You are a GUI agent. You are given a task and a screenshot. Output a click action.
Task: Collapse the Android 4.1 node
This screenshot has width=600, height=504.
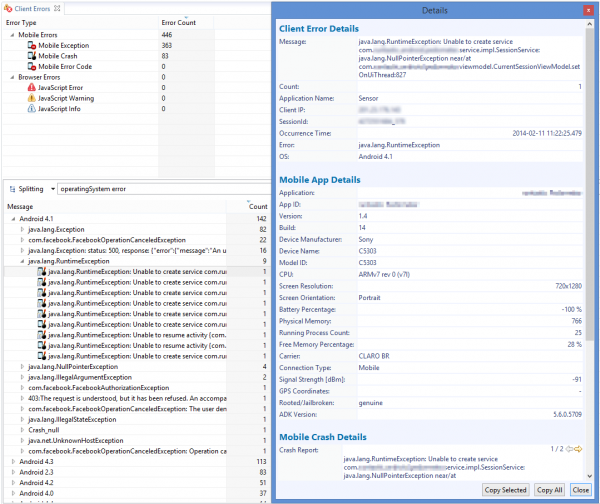(13, 219)
